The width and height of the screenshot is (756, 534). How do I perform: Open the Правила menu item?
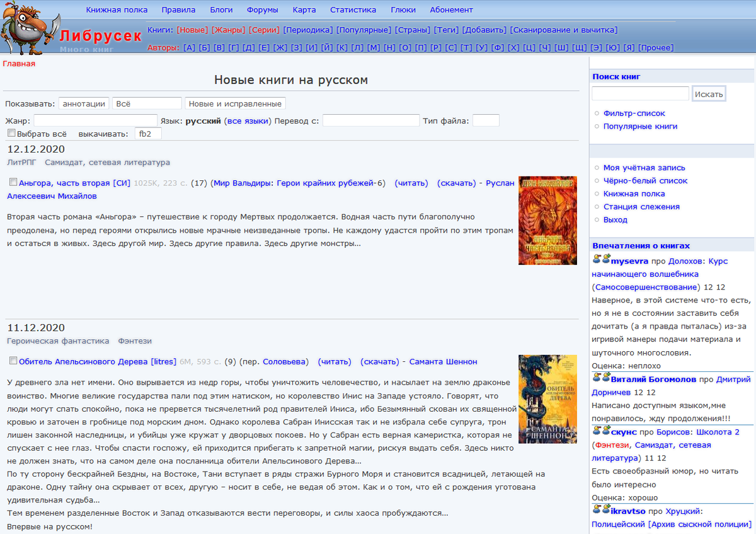178,9
